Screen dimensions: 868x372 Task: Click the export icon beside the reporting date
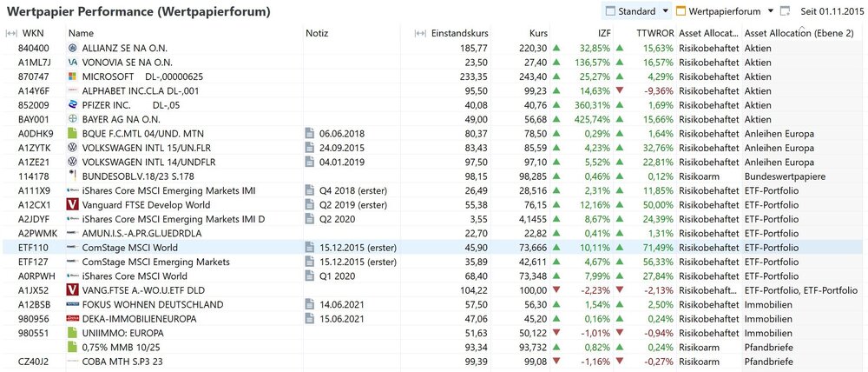pos(785,11)
